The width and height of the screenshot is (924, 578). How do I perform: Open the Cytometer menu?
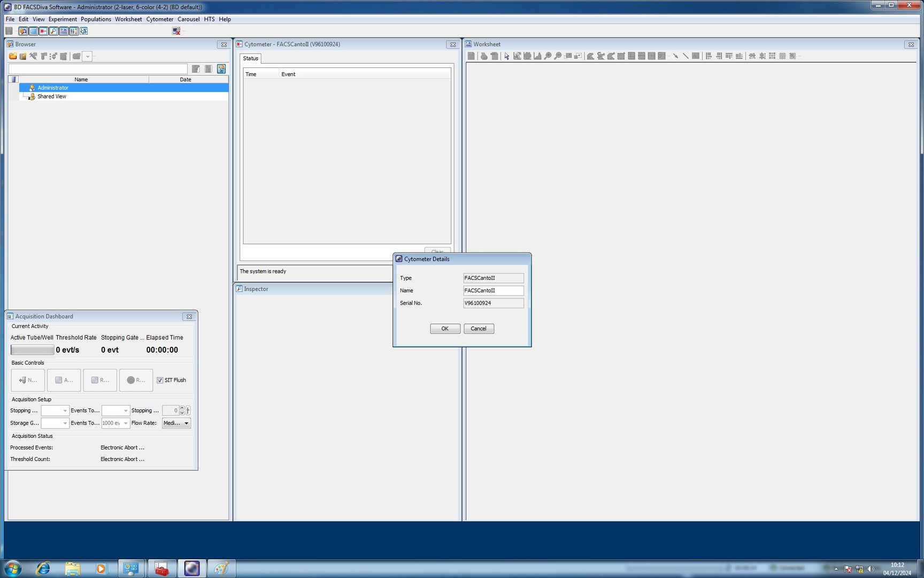click(159, 19)
